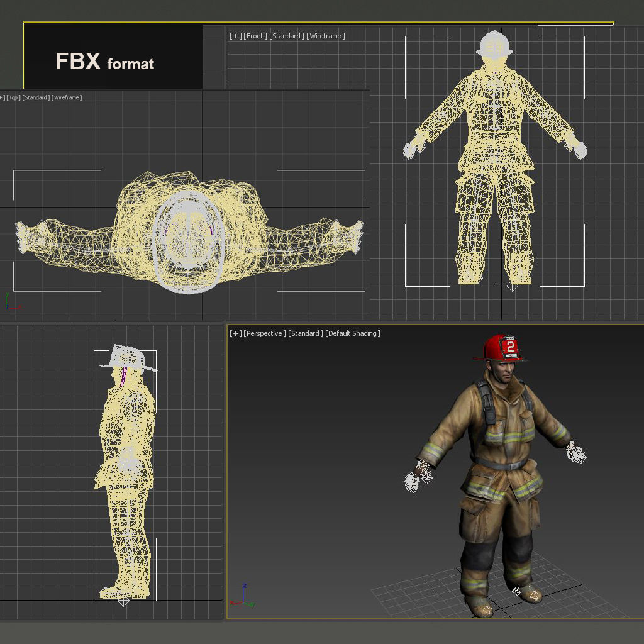Viewport: 644px width, 644px height.
Task: Open [Standard] label in Front viewport
Action: point(287,36)
